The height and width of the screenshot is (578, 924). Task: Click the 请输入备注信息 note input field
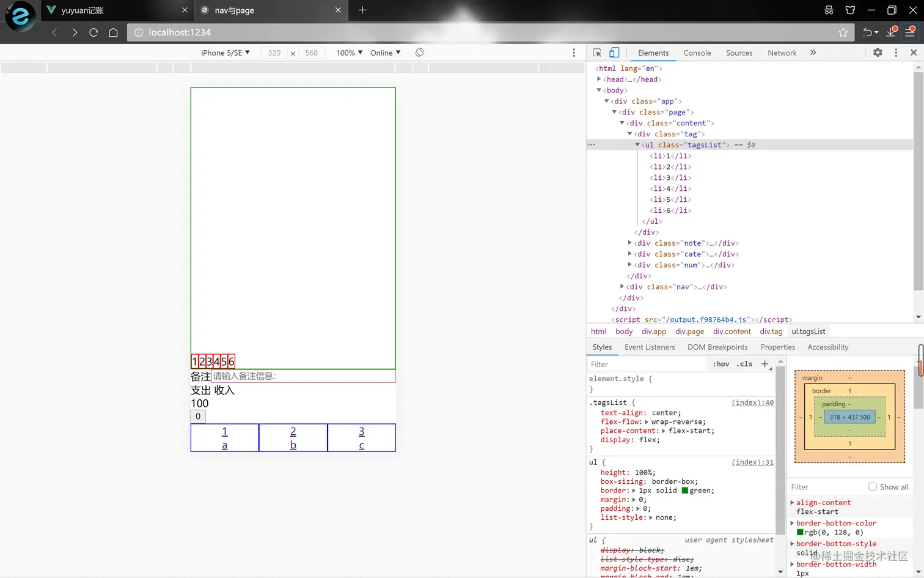(303, 376)
